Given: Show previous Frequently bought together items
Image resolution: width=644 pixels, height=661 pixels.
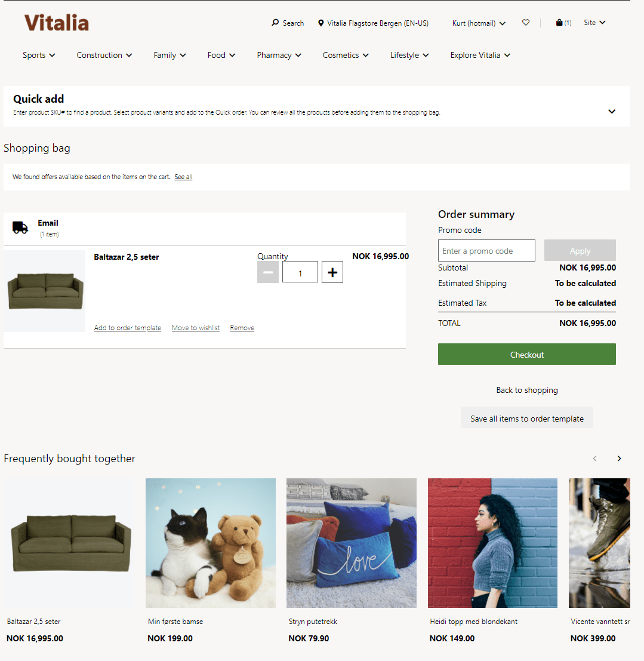Looking at the screenshot, I should (x=594, y=458).
